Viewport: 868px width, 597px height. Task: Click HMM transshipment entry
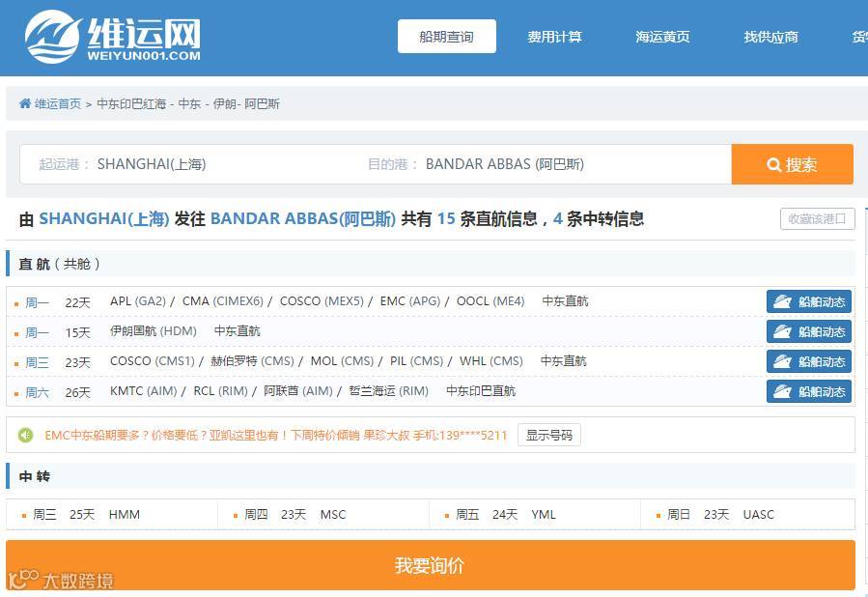[x=125, y=515]
